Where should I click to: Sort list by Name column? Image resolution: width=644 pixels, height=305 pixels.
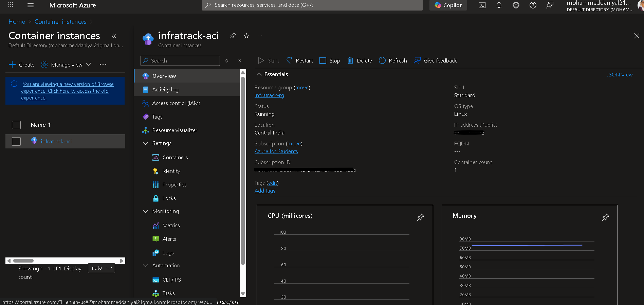[x=41, y=125]
